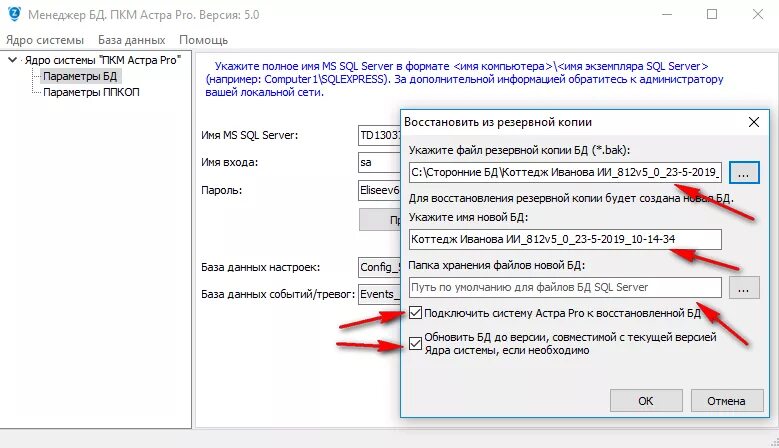Browse for the new DB storage folder
Viewport: 779px width, 448px height.
click(744, 288)
